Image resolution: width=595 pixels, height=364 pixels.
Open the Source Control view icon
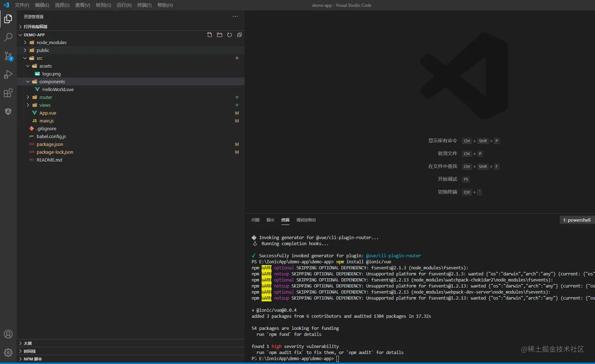click(8, 56)
